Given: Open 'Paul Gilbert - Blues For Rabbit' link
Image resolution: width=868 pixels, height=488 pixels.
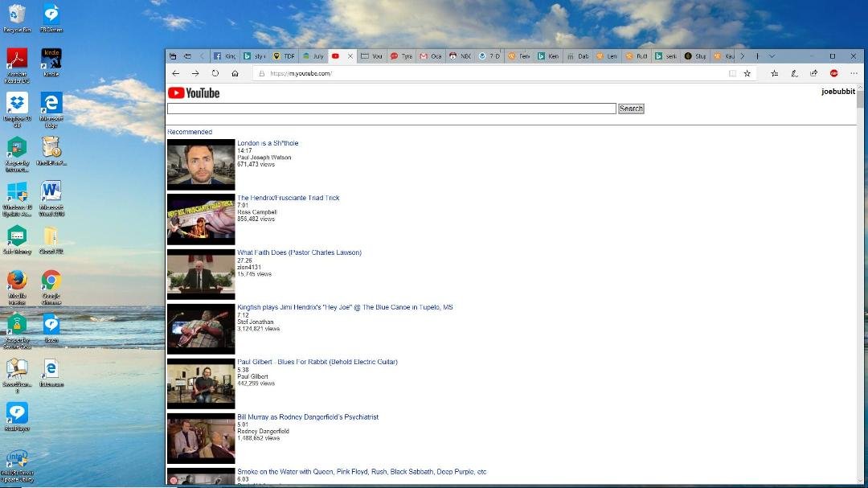Looking at the screenshot, I should coord(317,363).
